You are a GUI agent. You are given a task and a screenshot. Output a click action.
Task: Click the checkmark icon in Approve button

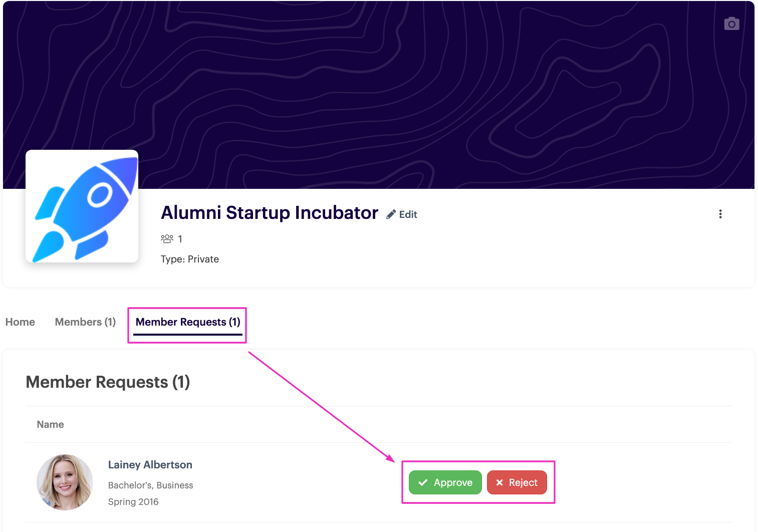[x=423, y=482]
